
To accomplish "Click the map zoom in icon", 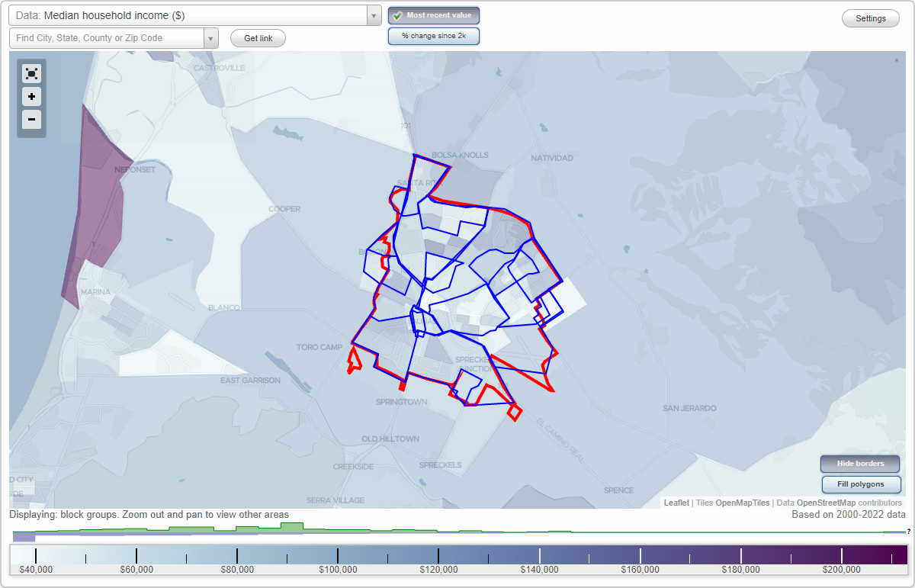I will pos(31,97).
